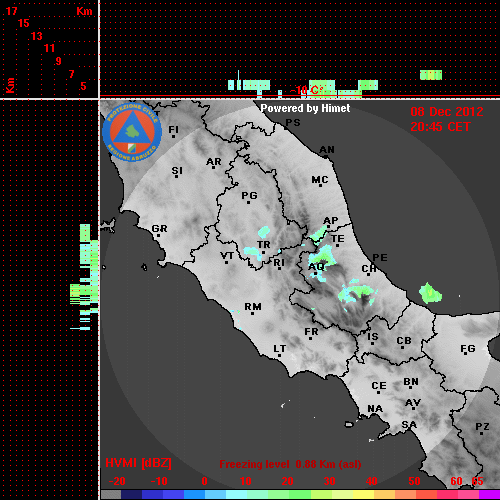Image resolution: width=500 pixels, height=500 pixels.
Task: Click the BN city label
Action: 411,381
